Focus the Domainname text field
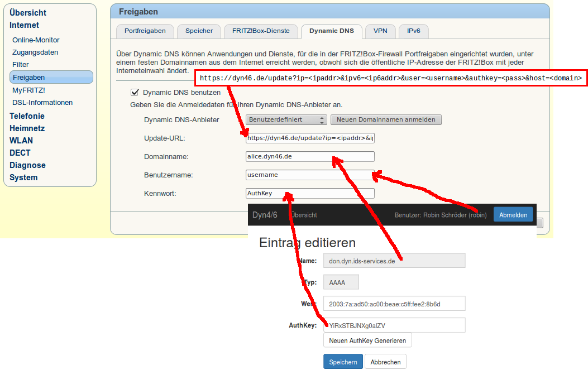This screenshot has height=375, width=588. coord(310,156)
